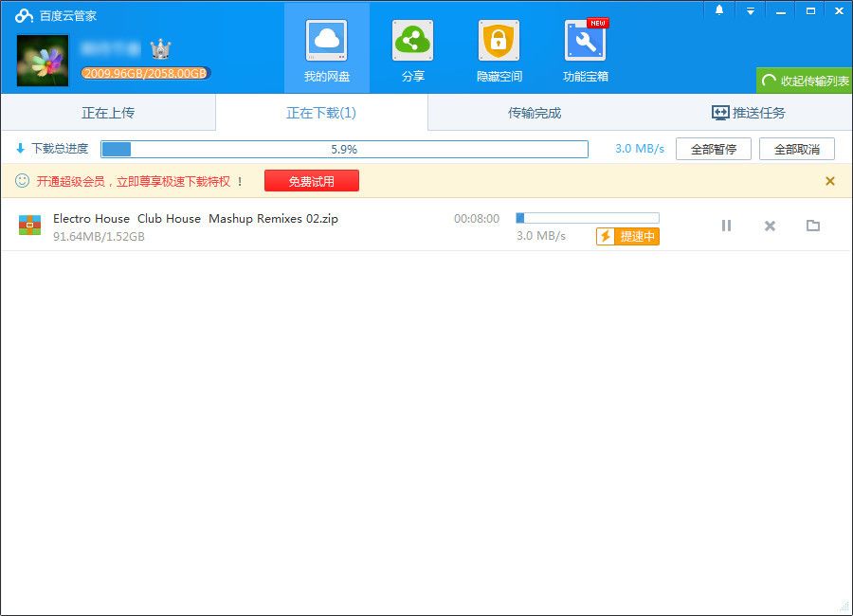Collapse transfer list with 收起传输列表
This screenshot has height=616, width=853.
(x=805, y=81)
